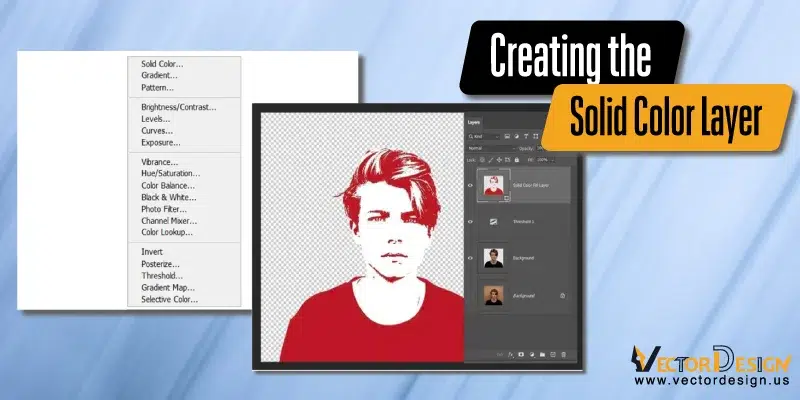Open the fx layer style icon

coord(511,355)
